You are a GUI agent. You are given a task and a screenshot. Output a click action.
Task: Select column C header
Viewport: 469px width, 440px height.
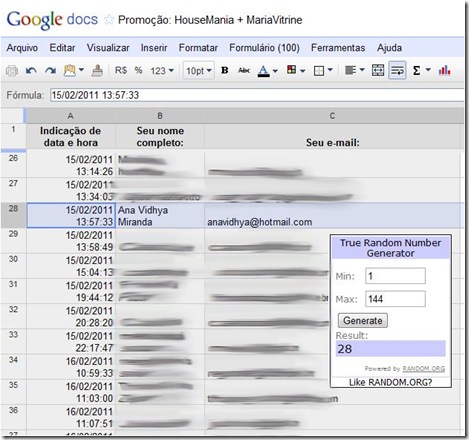coord(333,116)
